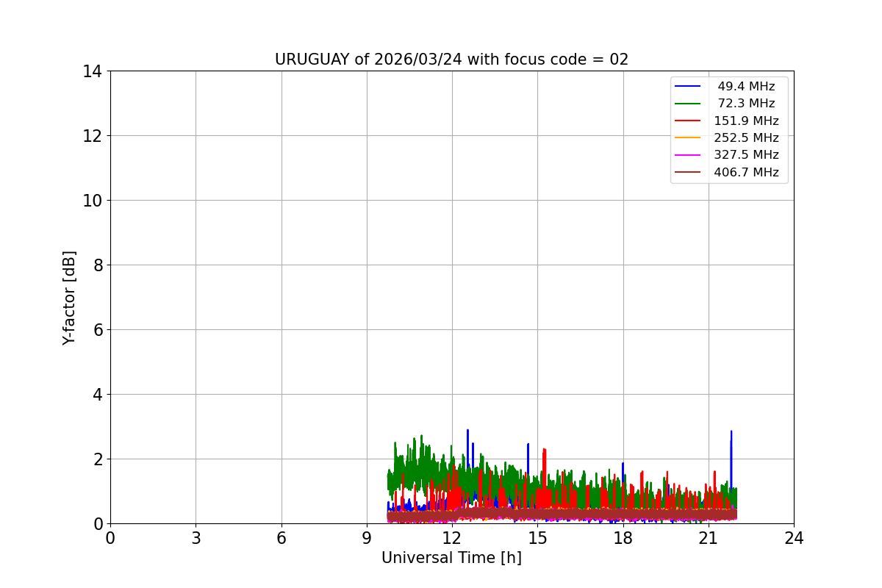Click the y-axis tick label 14

click(92, 71)
